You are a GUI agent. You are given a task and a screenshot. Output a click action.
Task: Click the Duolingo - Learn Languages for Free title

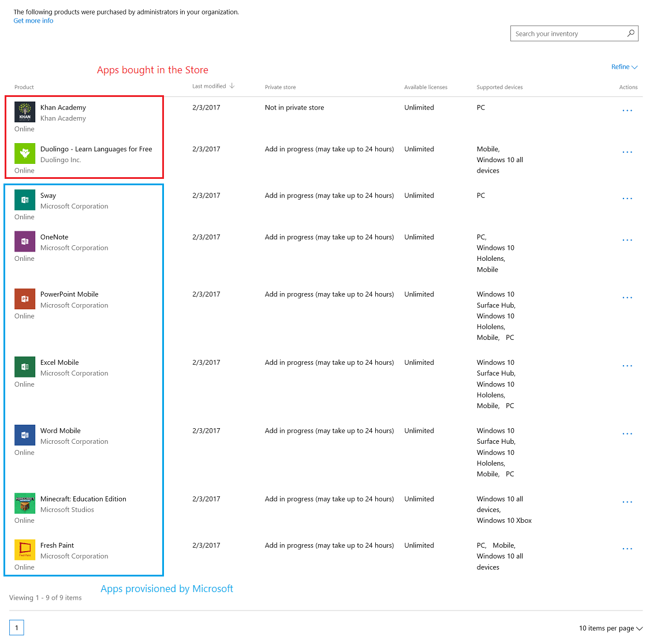click(x=96, y=149)
